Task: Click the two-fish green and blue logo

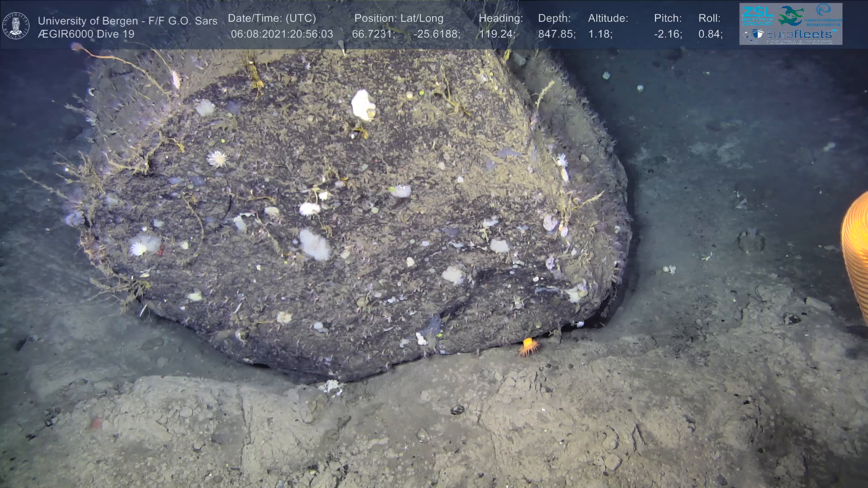Action: (790, 16)
